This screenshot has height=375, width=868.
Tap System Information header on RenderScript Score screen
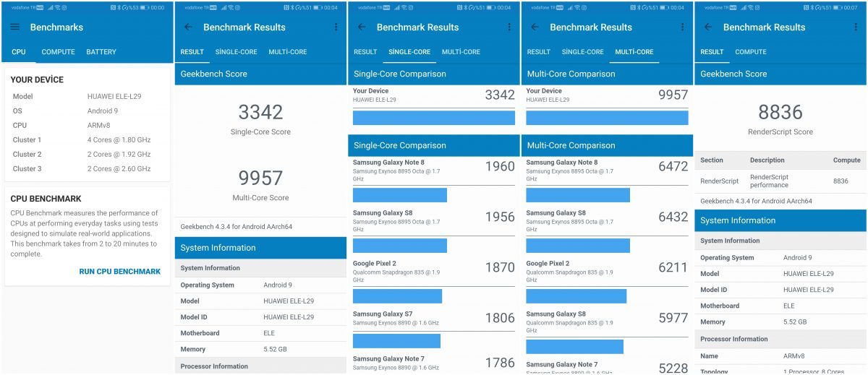(x=780, y=220)
